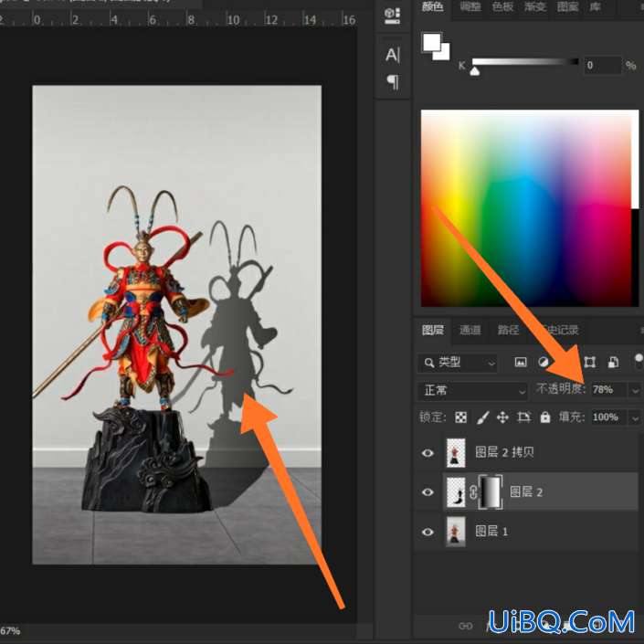Filter layers by adjustment layer icon
644x644 pixels.
[544, 362]
